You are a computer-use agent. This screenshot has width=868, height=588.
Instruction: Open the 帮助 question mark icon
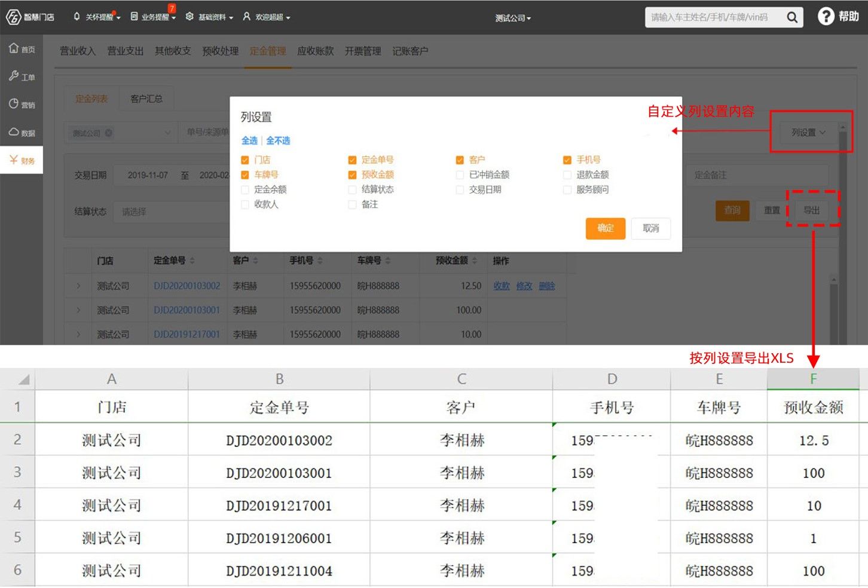pos(826,17)
